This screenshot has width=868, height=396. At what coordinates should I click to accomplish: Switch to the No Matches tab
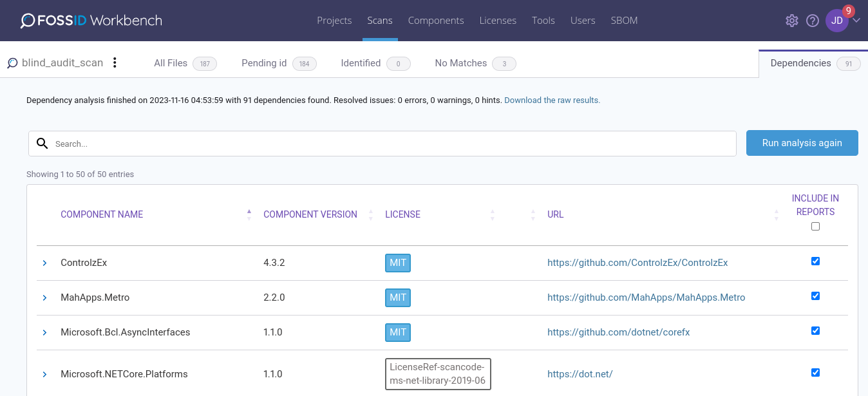pyautogui.click(x=475, y=63)
